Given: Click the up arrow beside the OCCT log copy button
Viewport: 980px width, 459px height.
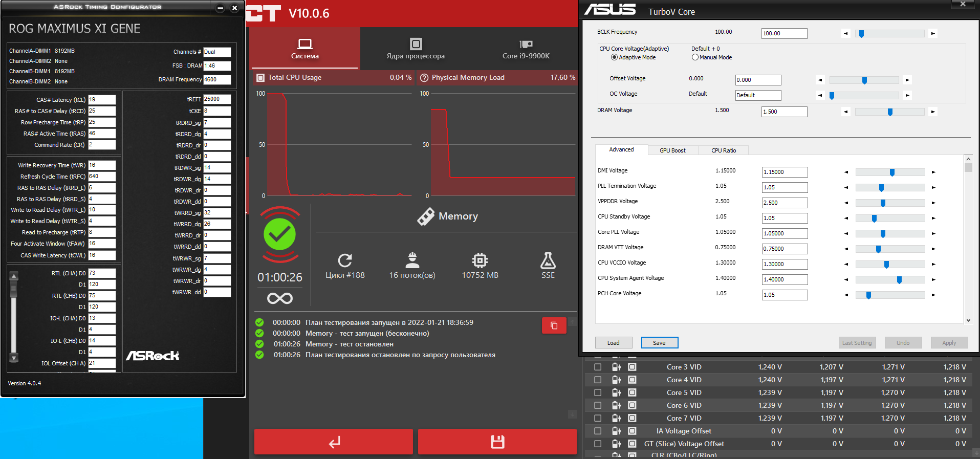Looking at the screenshot, I should [x=573, y=321].
